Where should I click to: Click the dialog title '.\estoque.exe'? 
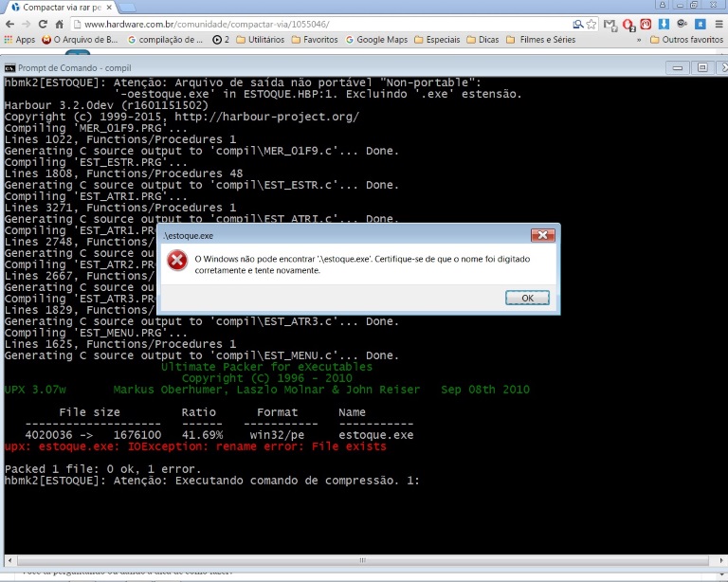188,236
